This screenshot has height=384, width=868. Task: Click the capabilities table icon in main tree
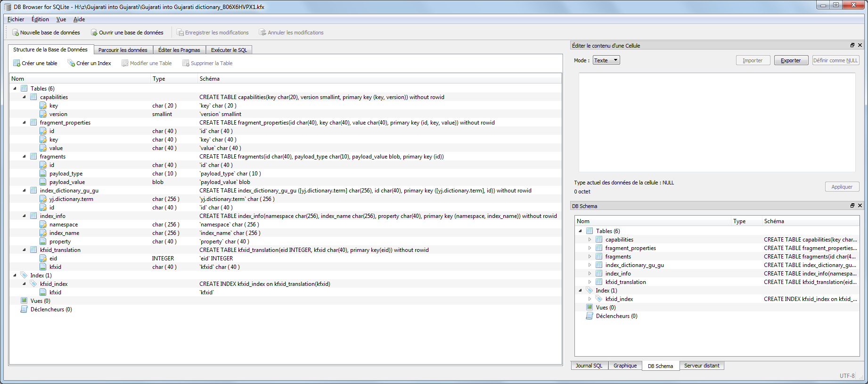point(33,97)
